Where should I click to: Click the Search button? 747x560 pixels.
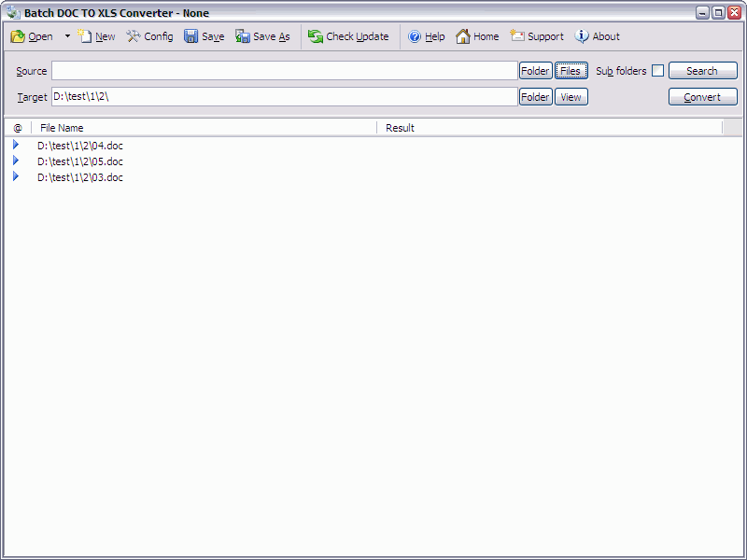[x=703, y=71]
